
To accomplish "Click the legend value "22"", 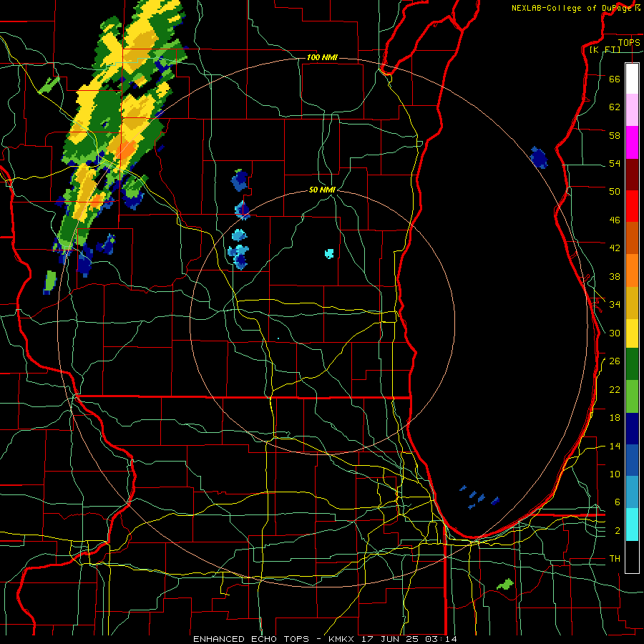I will point(615,389).
